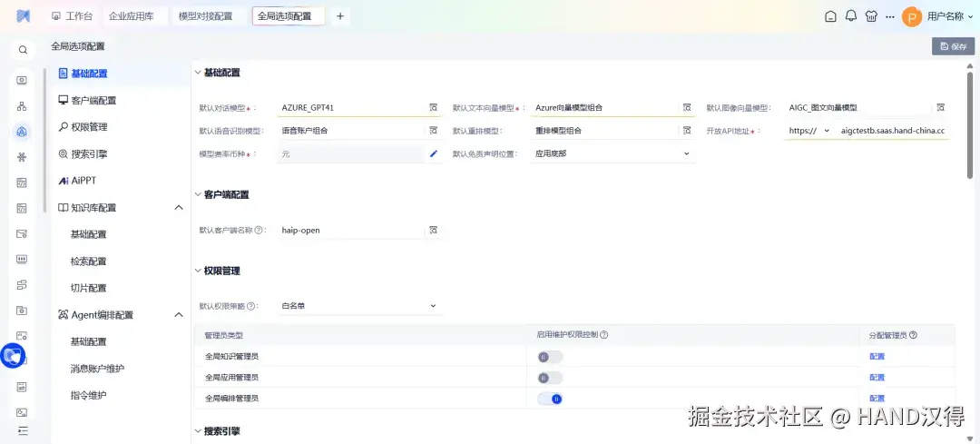The image size is (980, 444).
Task: Open 检索配置 under 知识库配置
Action: (x=88, y=261)
